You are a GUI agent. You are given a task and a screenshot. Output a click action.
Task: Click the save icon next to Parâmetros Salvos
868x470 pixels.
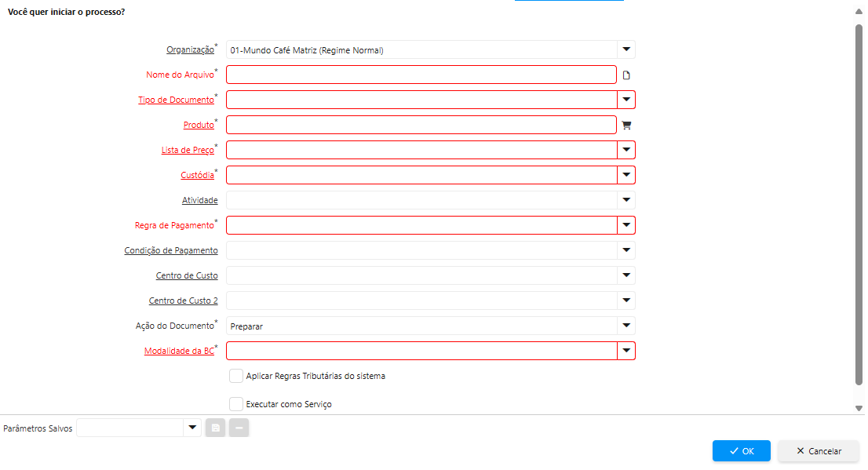216,428
